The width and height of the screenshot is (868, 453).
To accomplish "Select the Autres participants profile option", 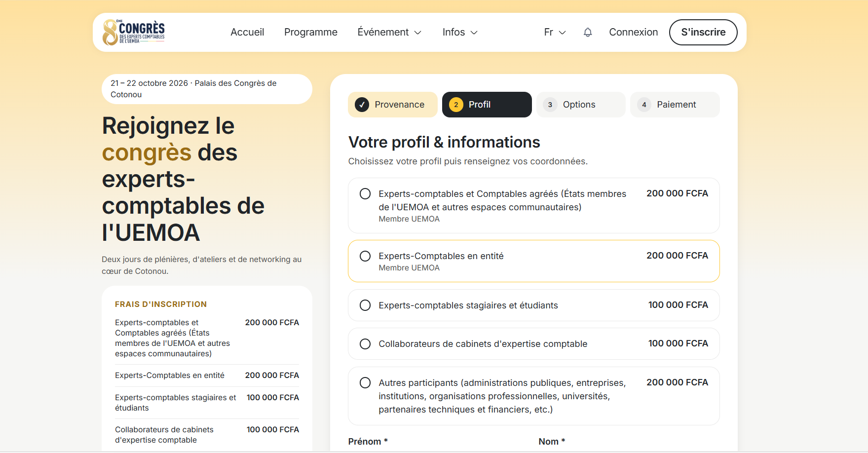I will (533, 396).
